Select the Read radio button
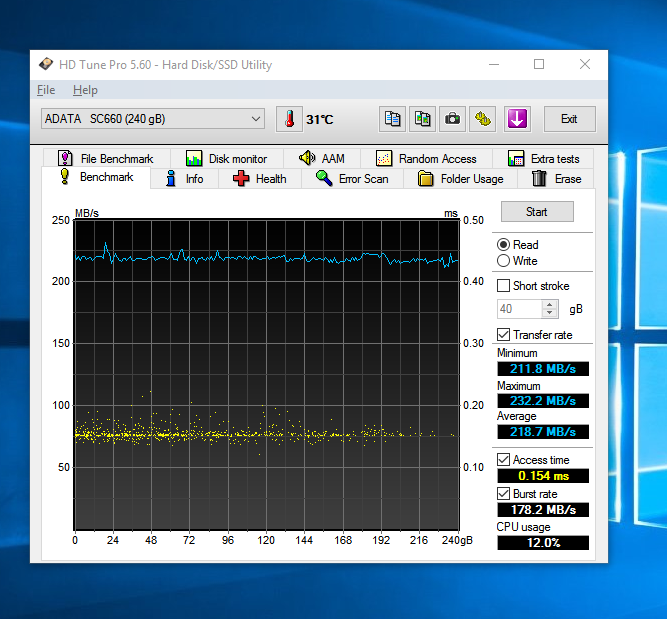The width and height of the screenshot is (667, 619). pos(503,245)
